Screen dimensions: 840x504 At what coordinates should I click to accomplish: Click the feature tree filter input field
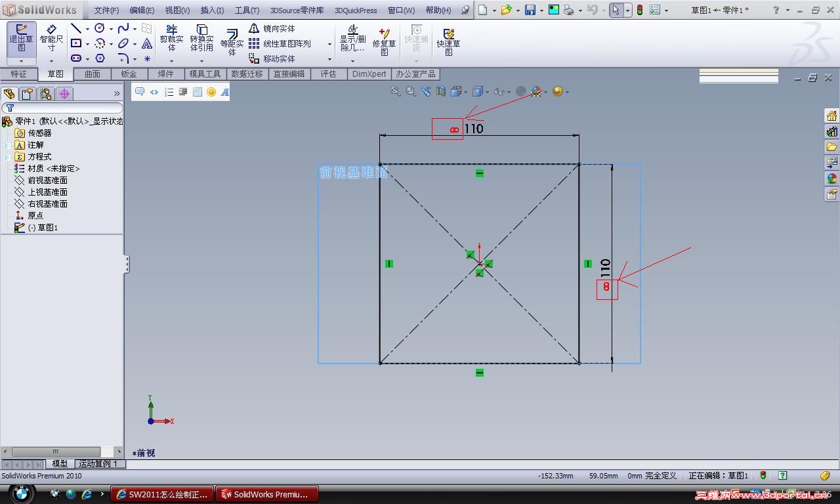[62, 108]
